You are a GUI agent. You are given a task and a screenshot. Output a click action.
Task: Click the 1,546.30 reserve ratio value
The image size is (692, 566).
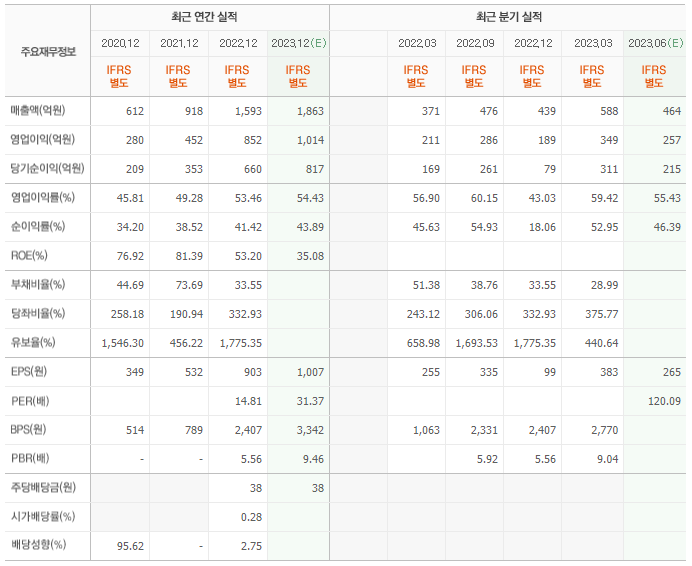coord(123,343)
